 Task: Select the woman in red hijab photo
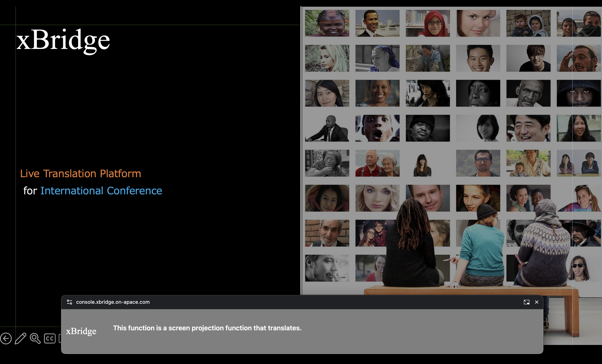click(428, 23)
